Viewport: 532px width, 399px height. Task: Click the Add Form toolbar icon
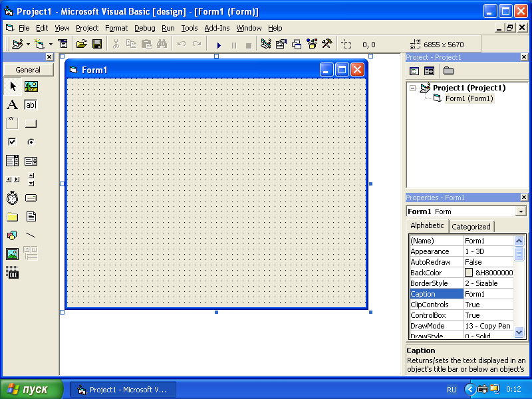[x=40, y=44]
